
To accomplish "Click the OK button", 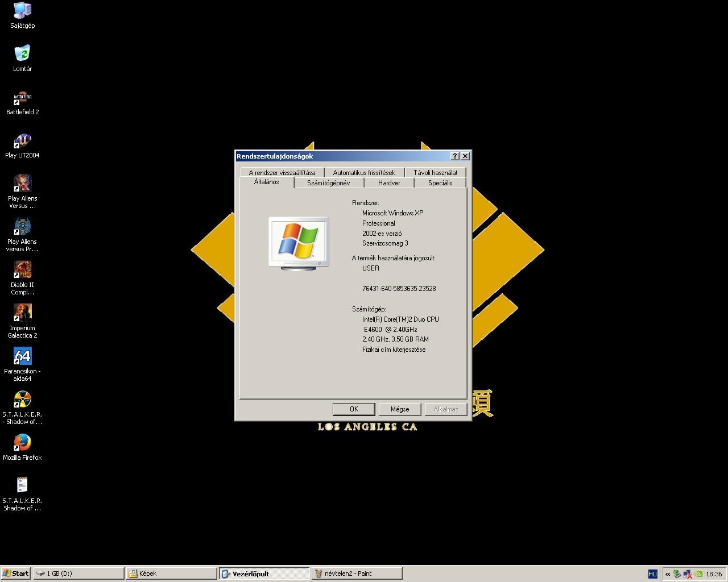I will (x=354, y=409).
